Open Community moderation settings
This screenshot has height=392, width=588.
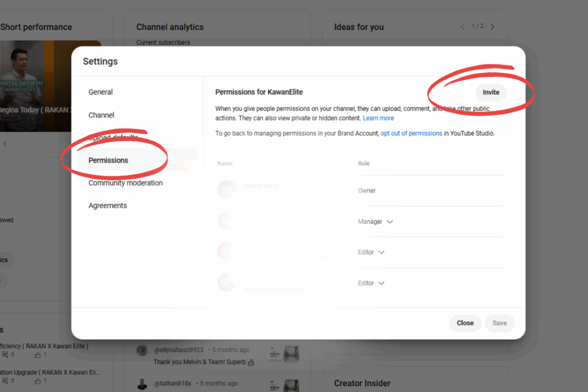point(126,183)
